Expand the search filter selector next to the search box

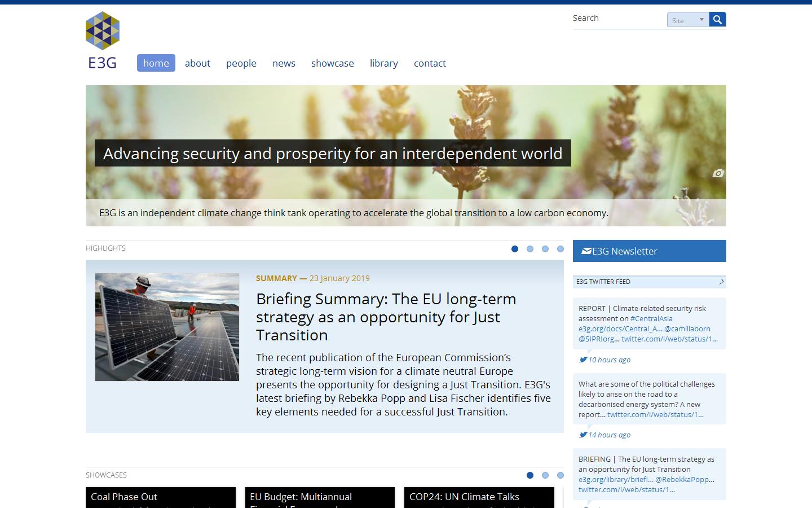coord(701,19)
